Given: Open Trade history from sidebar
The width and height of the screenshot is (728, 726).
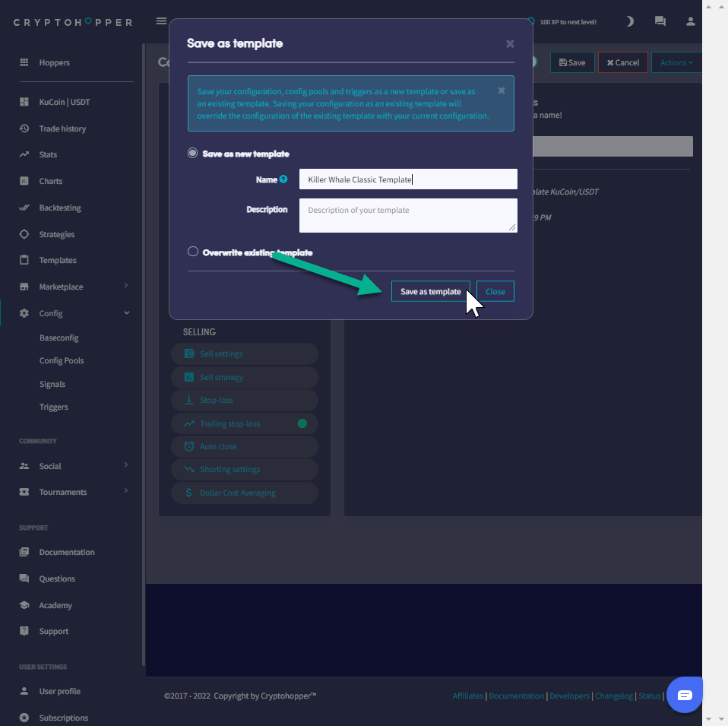Looking at the screenshot, I should pos(62,128).
